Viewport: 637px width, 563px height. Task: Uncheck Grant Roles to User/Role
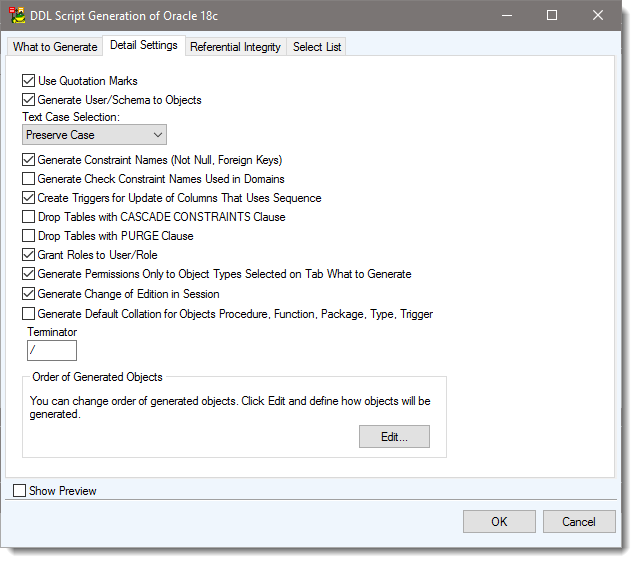[x=28, y=255]
